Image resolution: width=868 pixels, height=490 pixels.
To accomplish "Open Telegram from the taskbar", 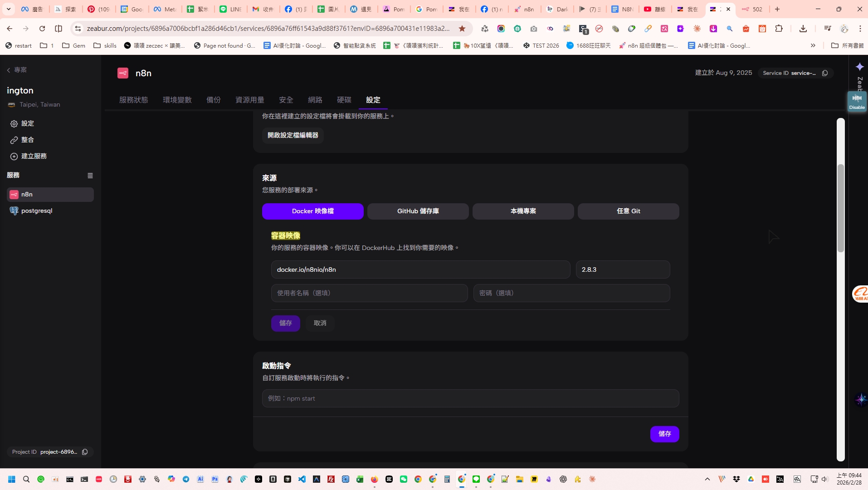I will 186,479.
